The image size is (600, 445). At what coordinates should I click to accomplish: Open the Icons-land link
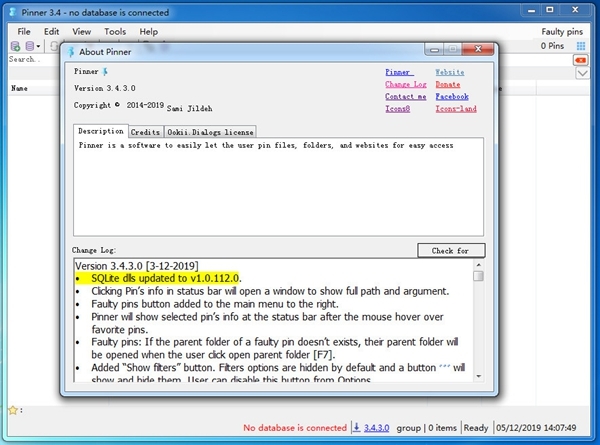point(456,109)
